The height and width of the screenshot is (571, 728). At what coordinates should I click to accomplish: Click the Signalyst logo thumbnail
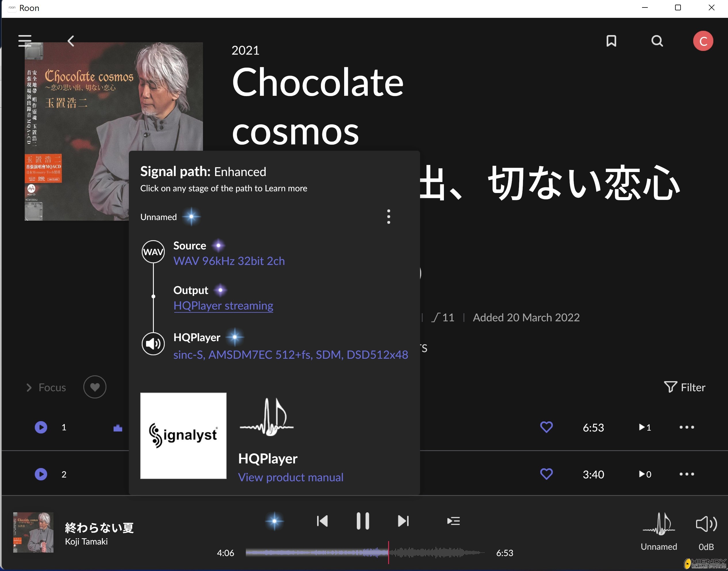pyautogui.click(x=183, y=436)
